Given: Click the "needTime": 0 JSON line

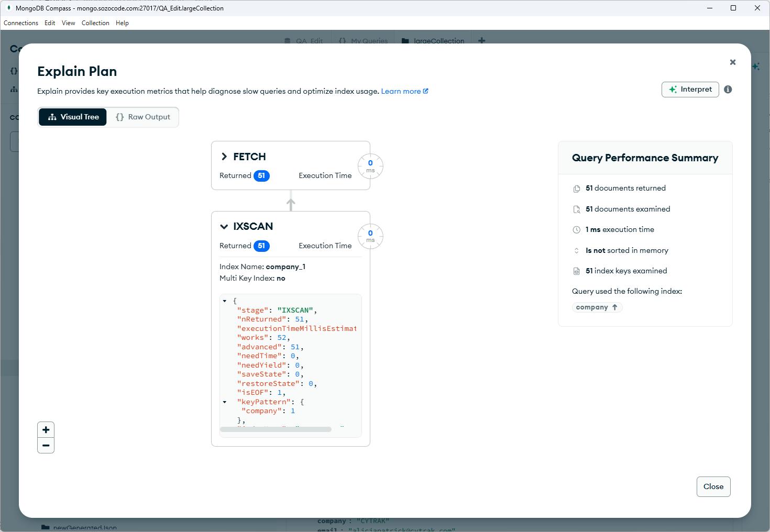Looking at the screenshot, I should click(268, 356).
